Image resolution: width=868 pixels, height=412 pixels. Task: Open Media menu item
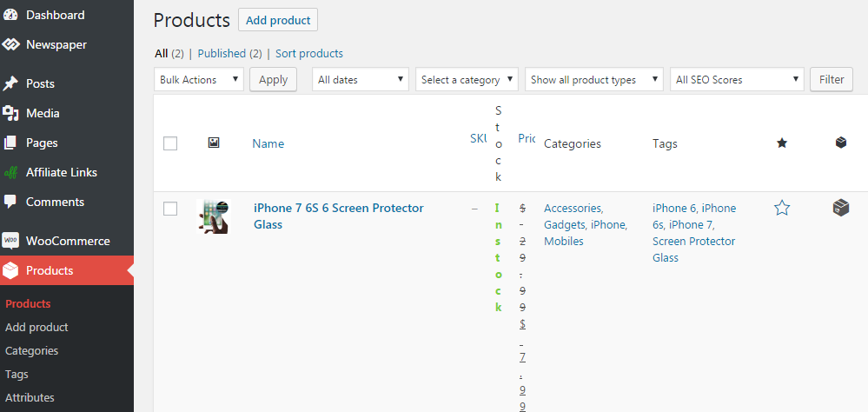pos(43,113)
